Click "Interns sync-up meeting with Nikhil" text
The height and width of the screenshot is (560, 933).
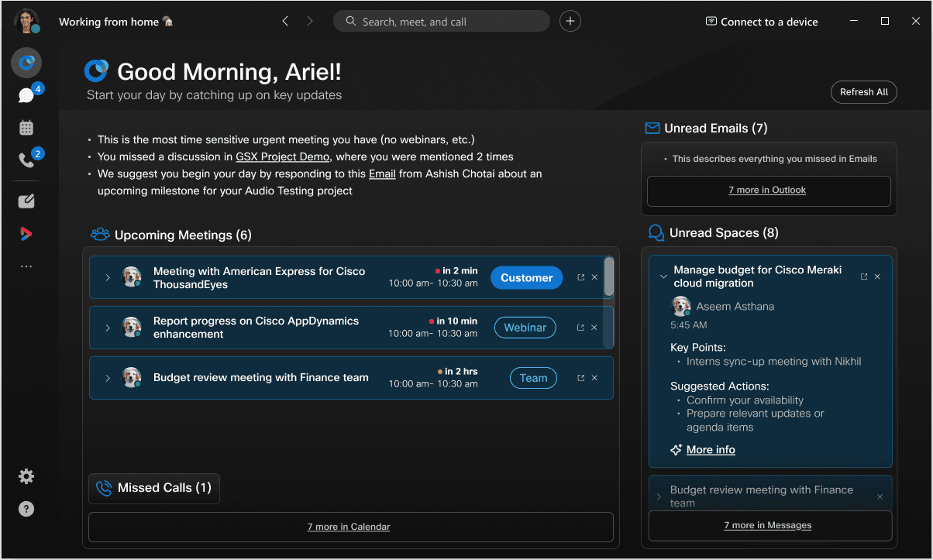point(773,362)
